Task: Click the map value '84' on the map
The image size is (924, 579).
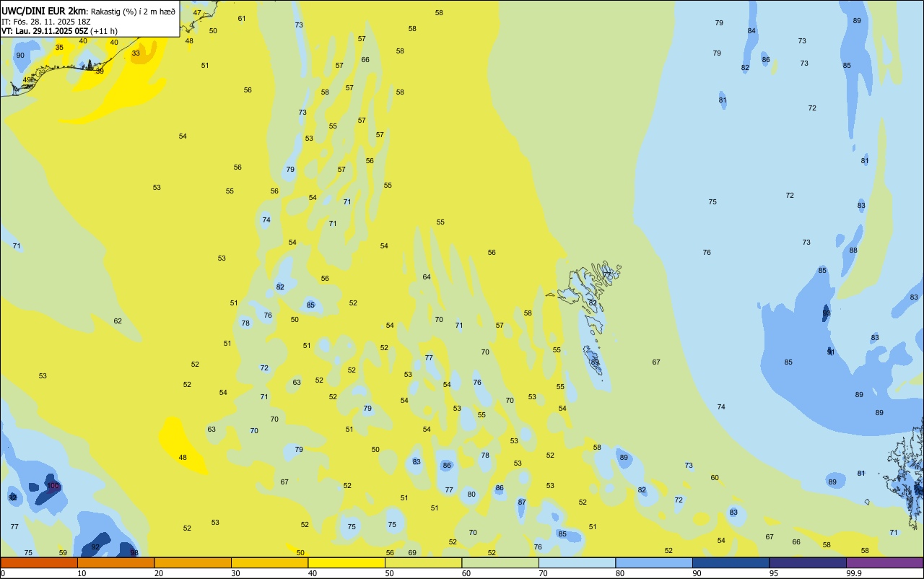Action: pos(751,31)
